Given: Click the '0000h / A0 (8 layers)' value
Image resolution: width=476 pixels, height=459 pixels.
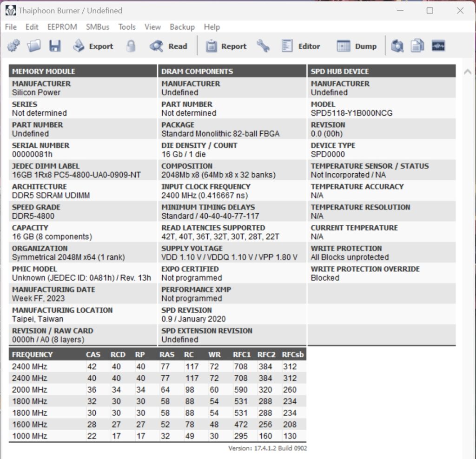Looking at the screenshot, I should 48,340.
